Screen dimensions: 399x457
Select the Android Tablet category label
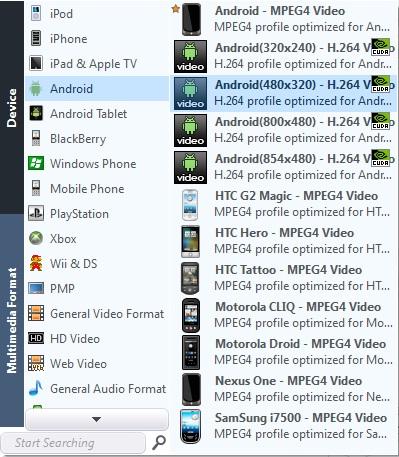(x=88, y=114)
